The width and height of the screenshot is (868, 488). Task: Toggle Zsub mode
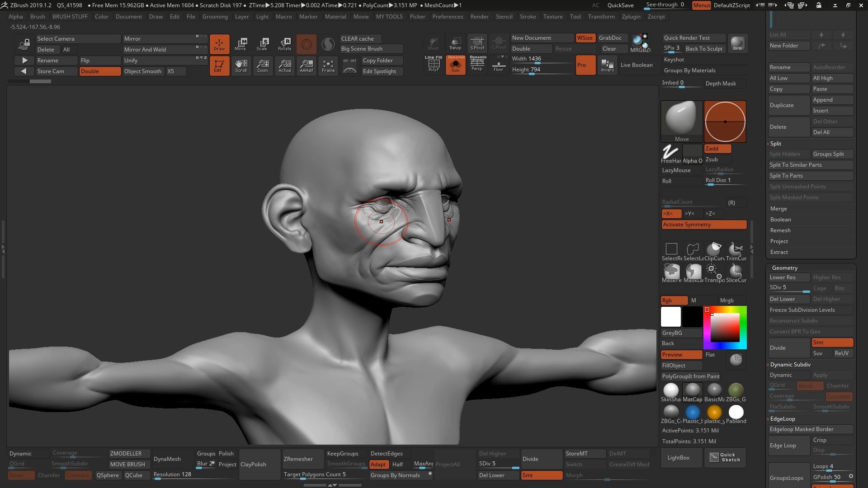[717, 160]
